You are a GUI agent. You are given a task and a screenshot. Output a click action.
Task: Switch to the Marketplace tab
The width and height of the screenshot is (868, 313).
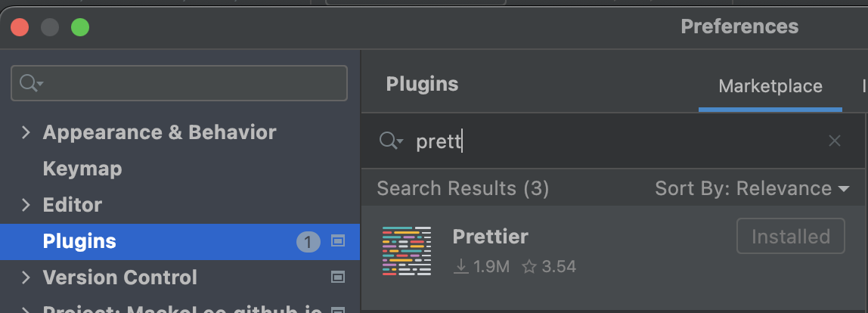tap(770, 86)
